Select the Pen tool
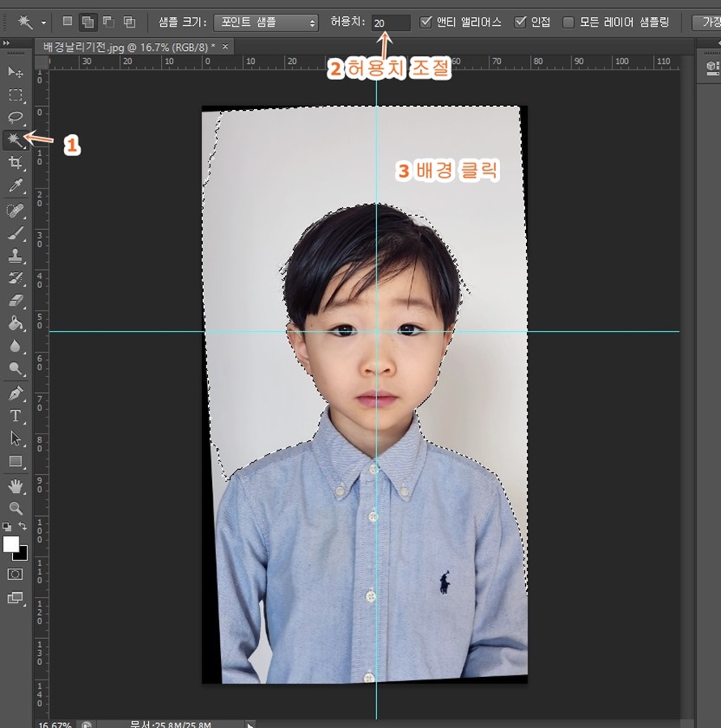 15,394
